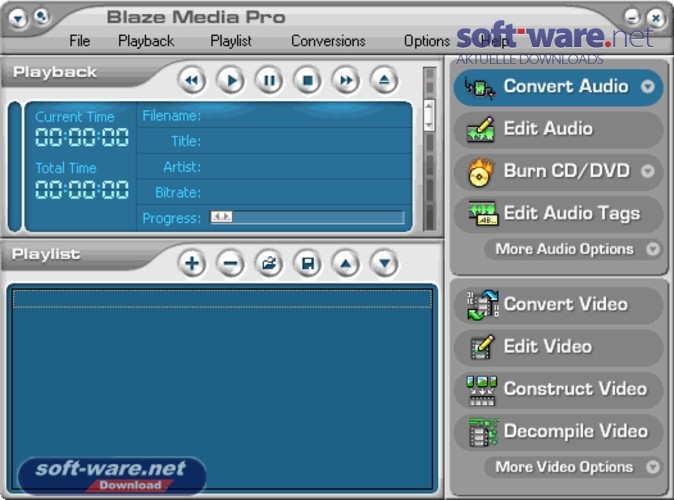The height and width of the screenshot is (500, 674).
Task: Pause playback with the pause button
Action: 269,80
